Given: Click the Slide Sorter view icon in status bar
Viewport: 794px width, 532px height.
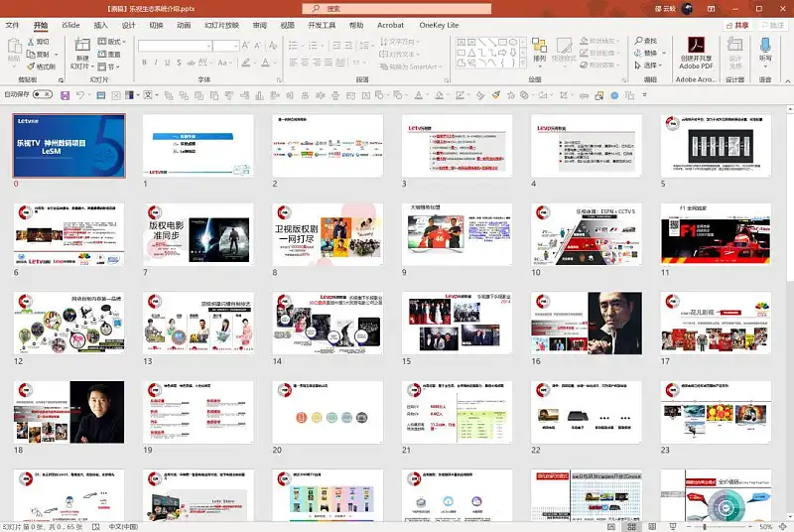Looking at the screenshot, I should coord(631,527).
